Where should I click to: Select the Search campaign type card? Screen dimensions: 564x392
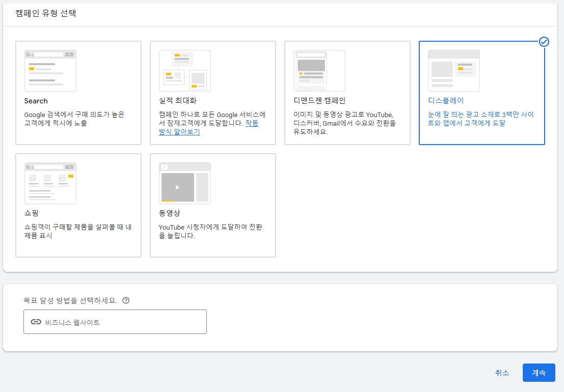[x=78, y=93]
